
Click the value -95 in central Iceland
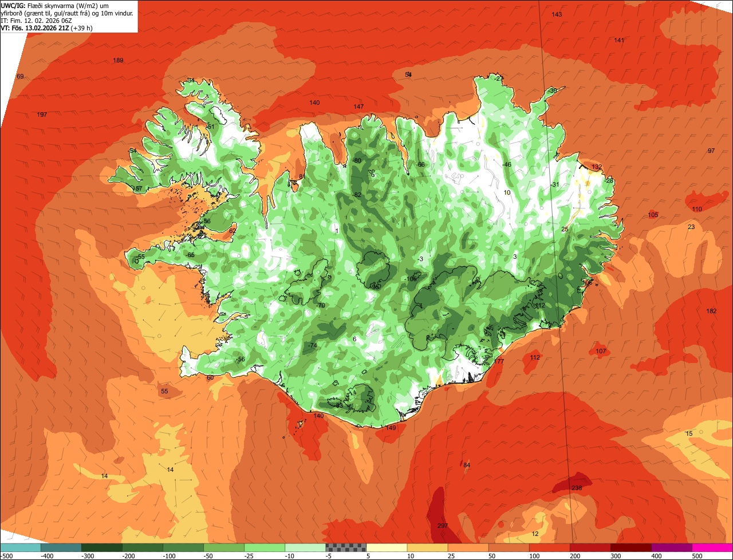click(375, 286)
